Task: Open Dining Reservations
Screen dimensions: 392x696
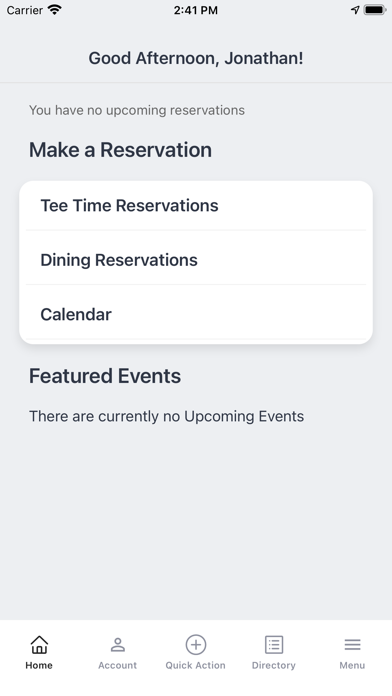Action: coord(196,260)
